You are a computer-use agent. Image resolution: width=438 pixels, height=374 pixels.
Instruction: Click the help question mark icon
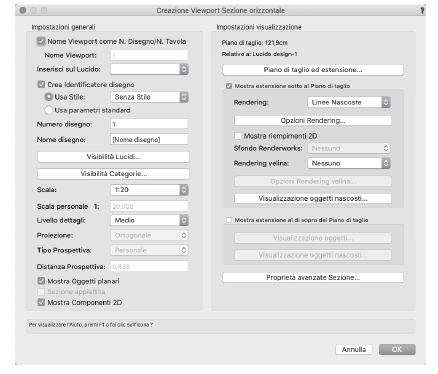point(422,10)
